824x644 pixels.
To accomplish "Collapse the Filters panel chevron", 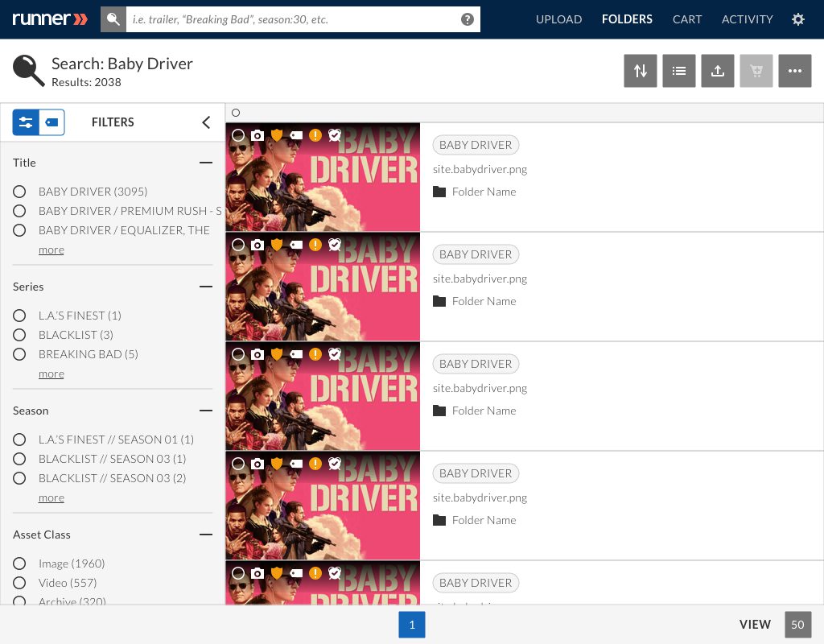I will pos(206,122).
